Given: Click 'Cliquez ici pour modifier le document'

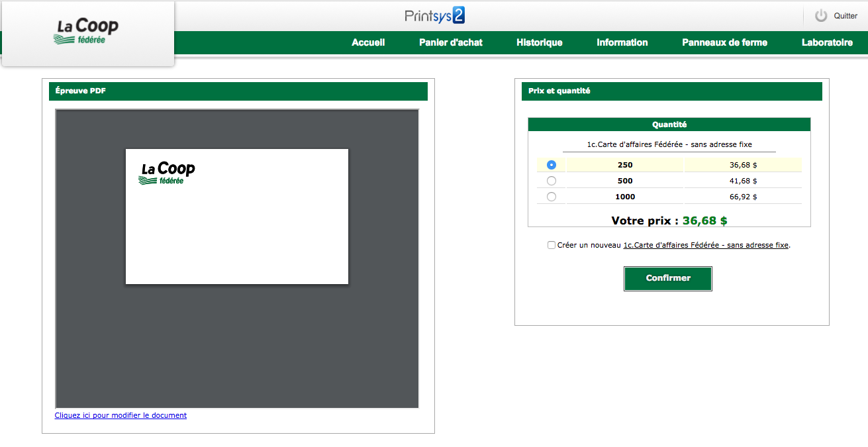Looking at the screenshot, I should 121,416.
